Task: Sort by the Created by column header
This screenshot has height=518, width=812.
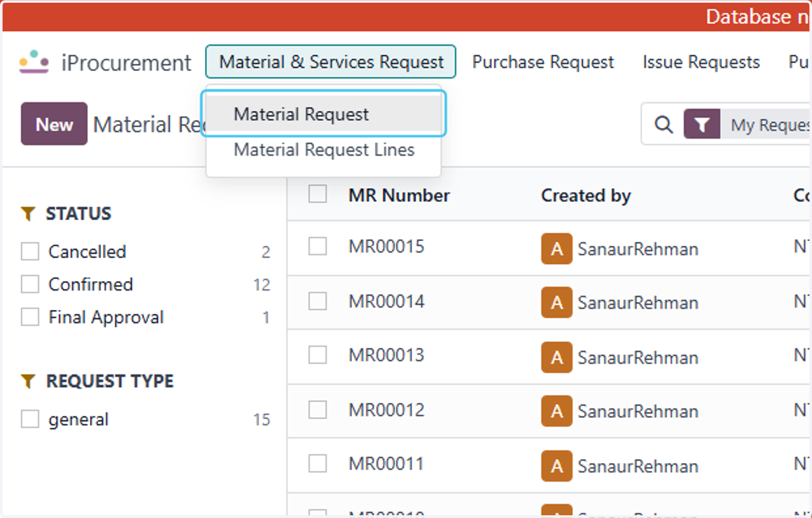Action: pos(586,196)
